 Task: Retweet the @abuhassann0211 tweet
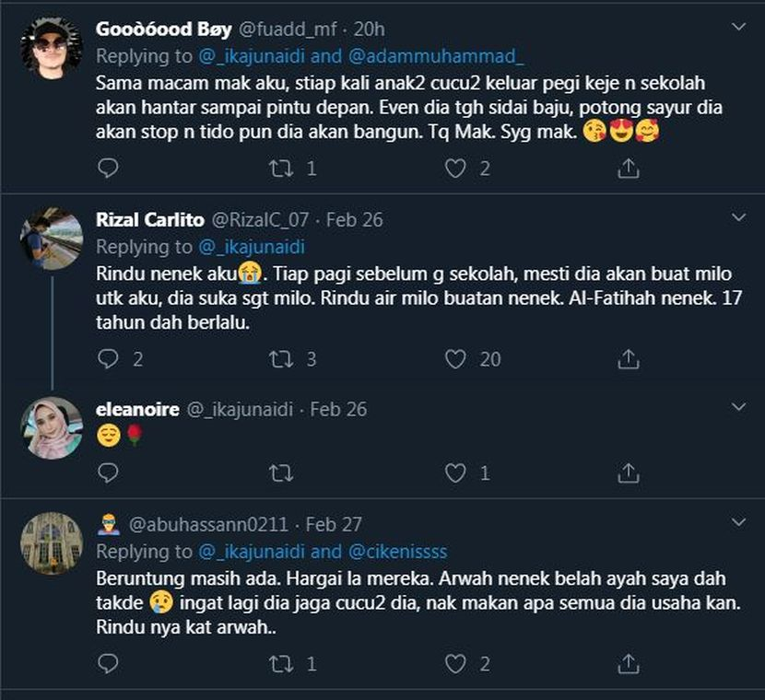280,663
